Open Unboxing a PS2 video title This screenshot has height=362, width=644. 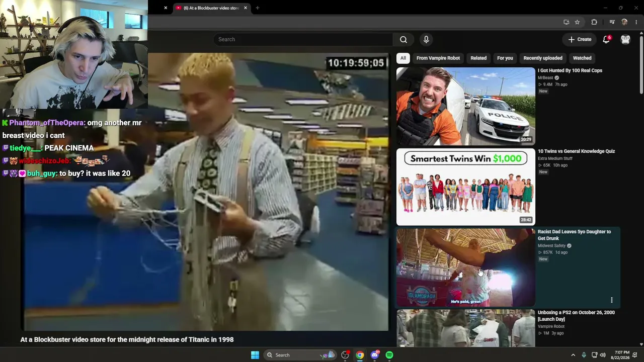(576, 316)
